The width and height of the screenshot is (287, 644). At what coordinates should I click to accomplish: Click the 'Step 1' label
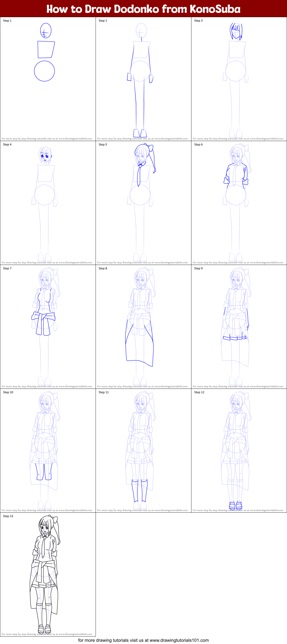pyautogui.click(x=7, y=21)
